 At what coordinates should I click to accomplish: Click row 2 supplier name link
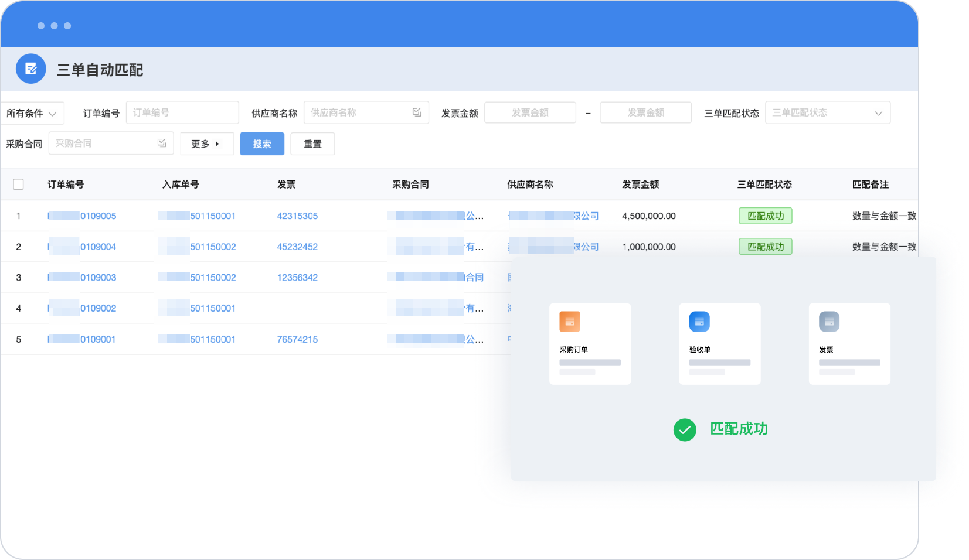pos(553,247)
